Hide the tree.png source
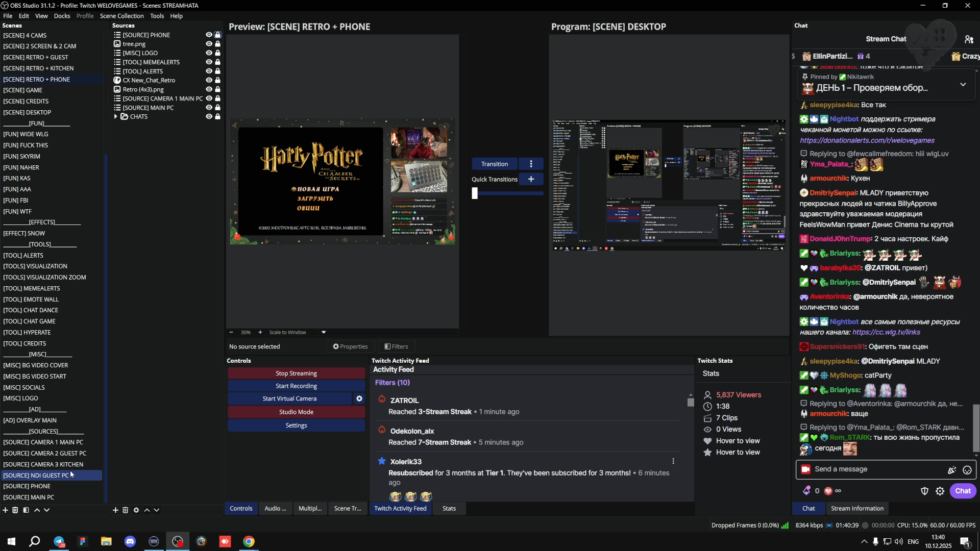Viewport: 980px width, 551px height. (209, 44)
